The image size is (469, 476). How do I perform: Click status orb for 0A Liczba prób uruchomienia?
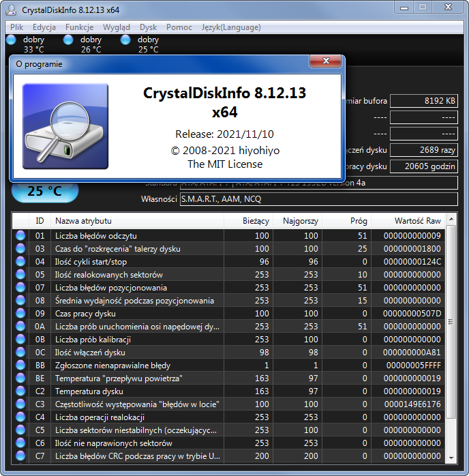coord(20,327)
